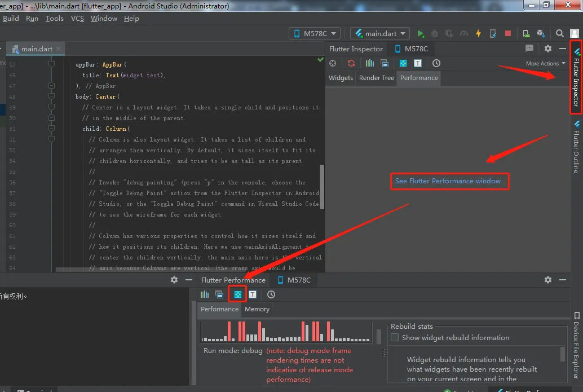Hide the Flutter Inspector panel with its minimize dash
The image size is (583, 392).
[563, 49]
